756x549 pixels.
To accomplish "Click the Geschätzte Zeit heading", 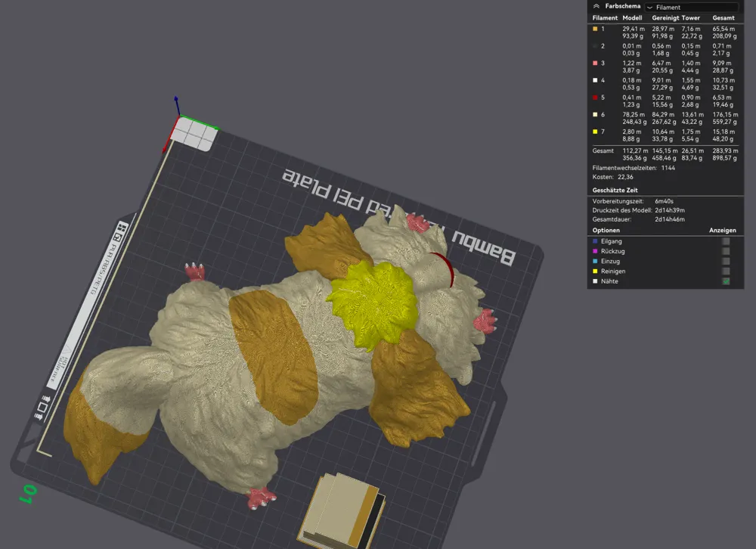I will click(x=615, y=190).
